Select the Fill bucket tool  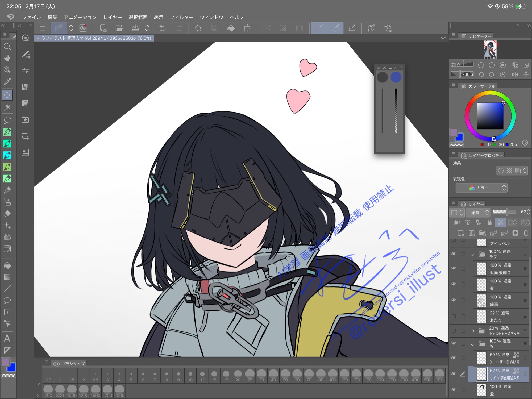pos(7,265)
